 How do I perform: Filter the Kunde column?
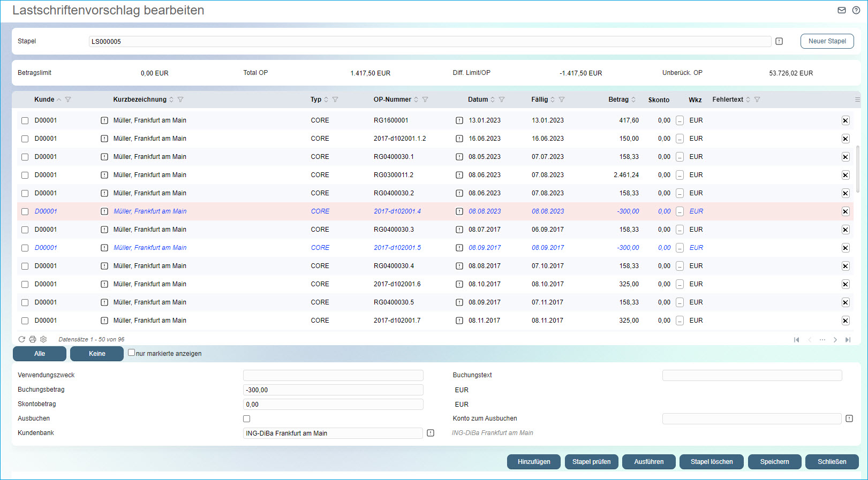coord(68,100)
